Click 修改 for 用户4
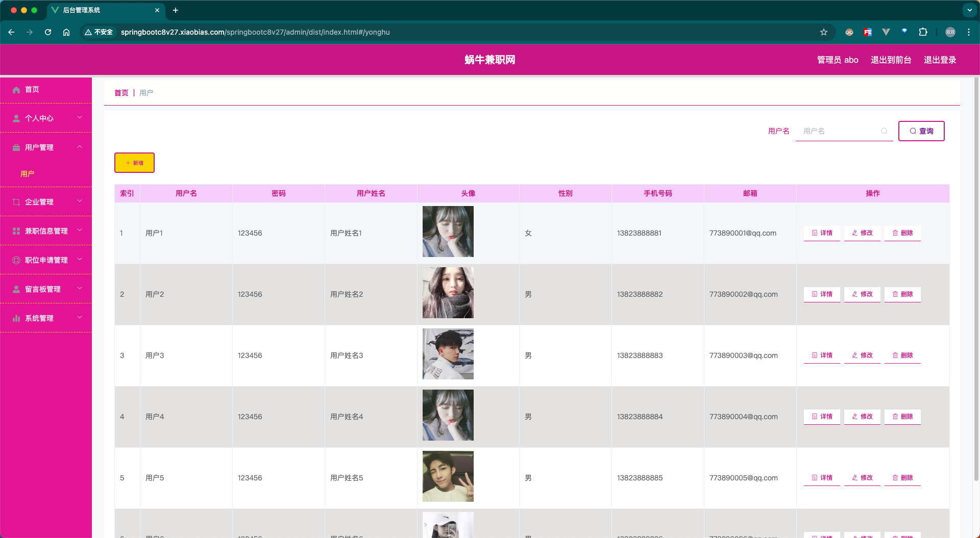 [x=862, y=417]
